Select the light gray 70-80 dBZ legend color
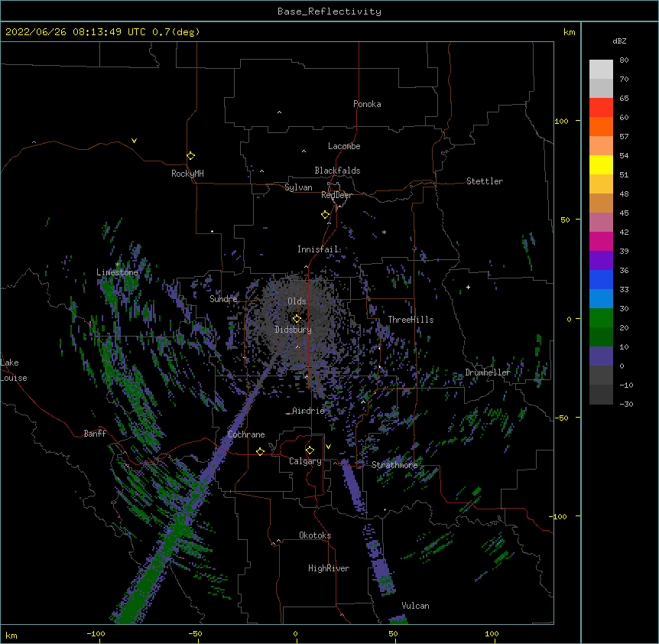Image resolution: width=659 pixels, height=644 pixels. coord(601,70)
